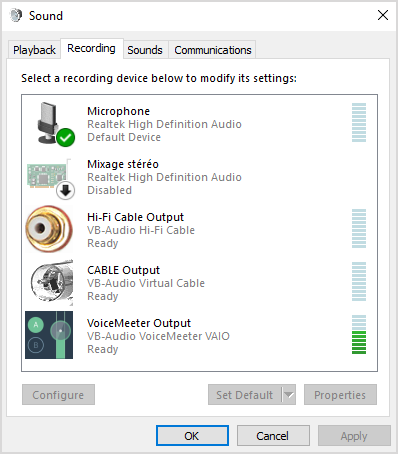The image size is (398, 454).
Task: Click the green default checkmark badge
Action: click(x=66, y=137)
